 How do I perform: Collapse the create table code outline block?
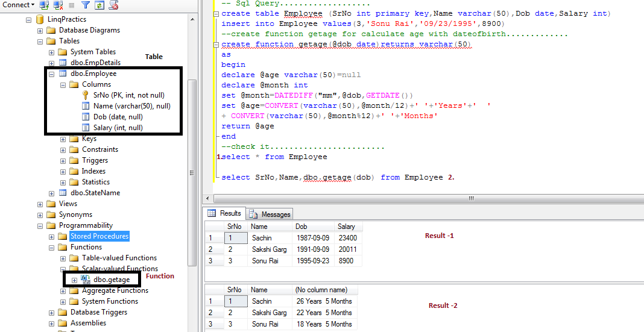[x=216, y=14]
